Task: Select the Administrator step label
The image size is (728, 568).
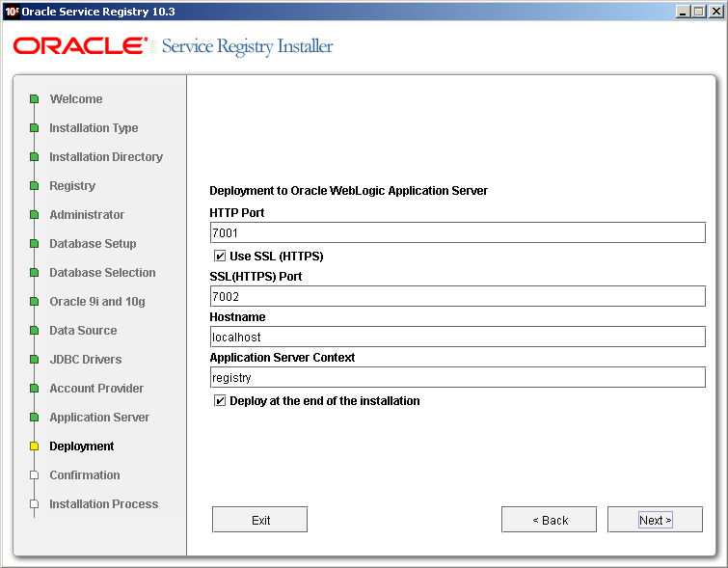Action: 87,215
